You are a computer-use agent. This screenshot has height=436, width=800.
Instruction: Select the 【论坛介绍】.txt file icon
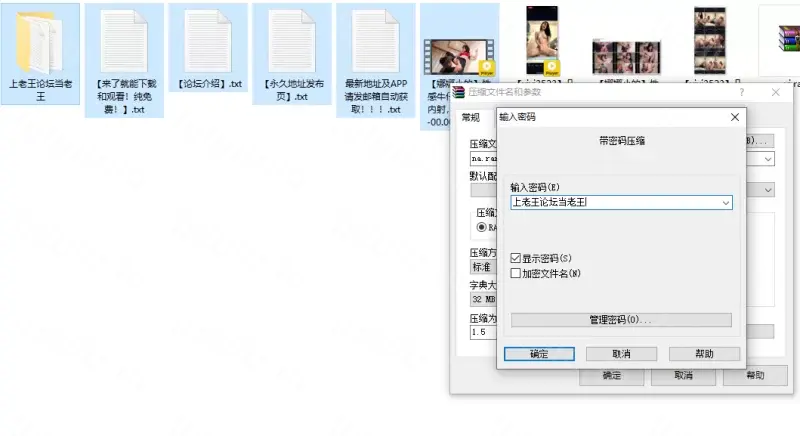point(208,41)
